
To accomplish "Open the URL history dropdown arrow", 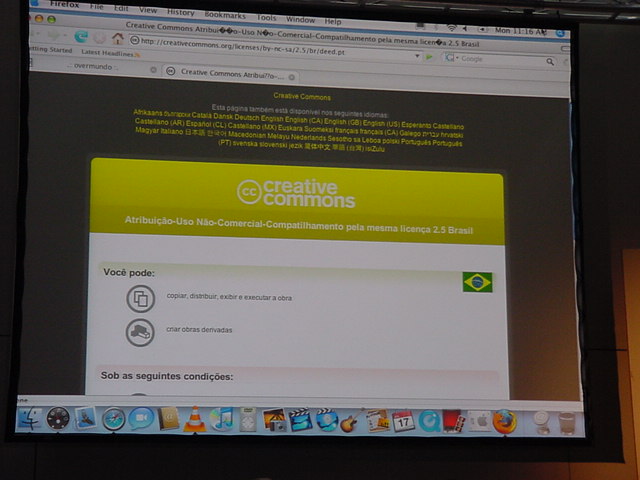I will tap(417, 56).
